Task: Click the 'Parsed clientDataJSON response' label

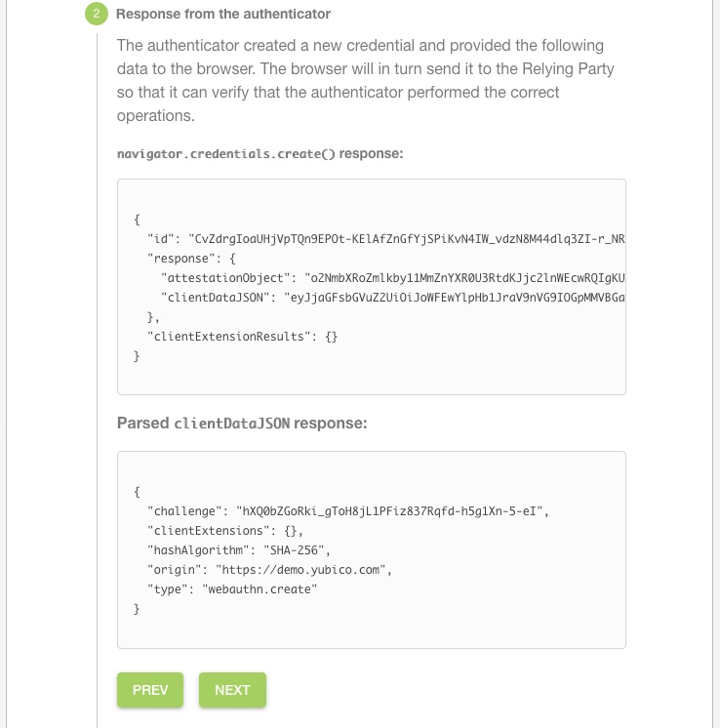Action: point(241,424)
